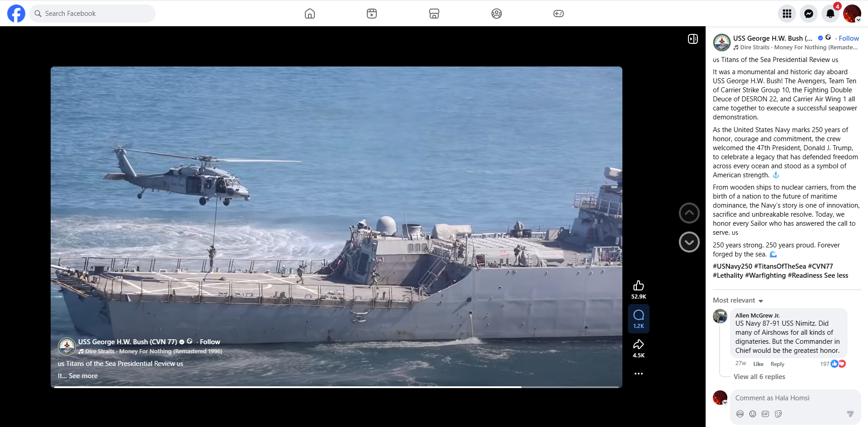Go to the Home tab
868x427 pixels.
310,14
